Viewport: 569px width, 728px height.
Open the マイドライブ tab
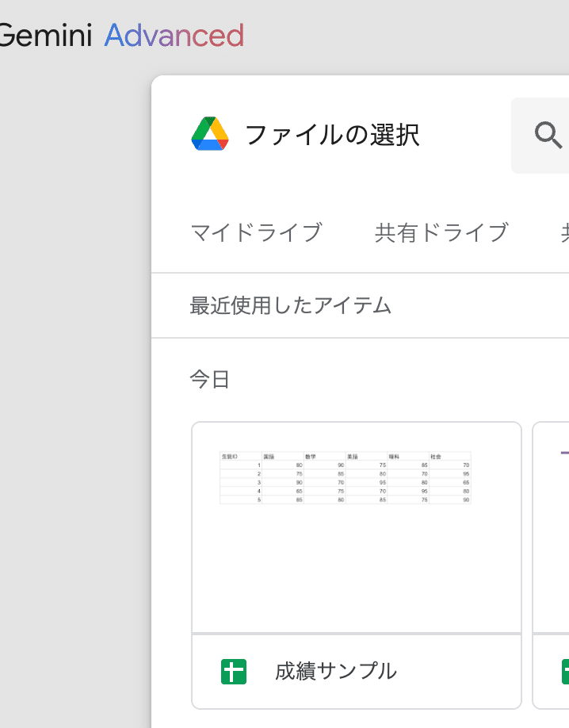pos(257,232)
